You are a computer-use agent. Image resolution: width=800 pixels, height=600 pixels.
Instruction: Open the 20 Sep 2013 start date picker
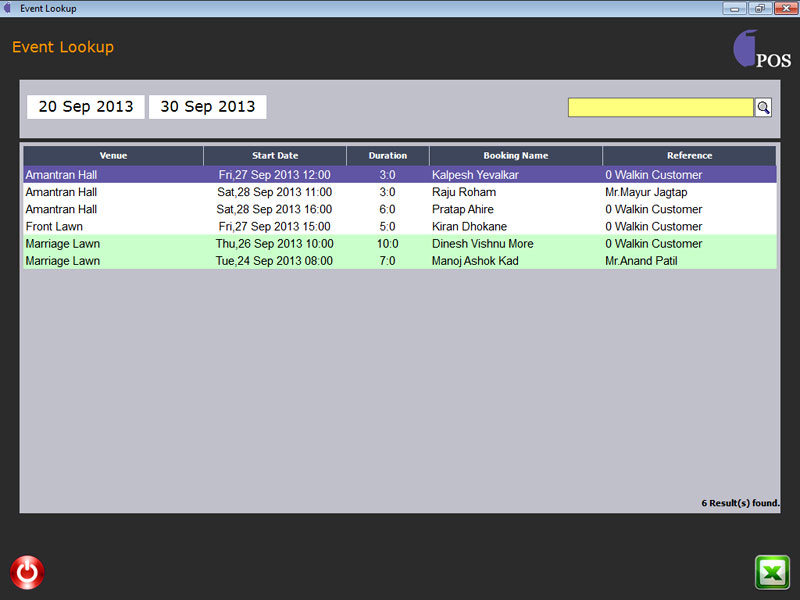[86, 107]
